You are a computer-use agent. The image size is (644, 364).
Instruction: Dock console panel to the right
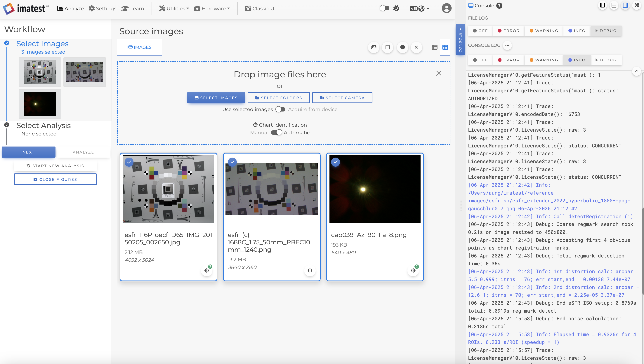625,5
